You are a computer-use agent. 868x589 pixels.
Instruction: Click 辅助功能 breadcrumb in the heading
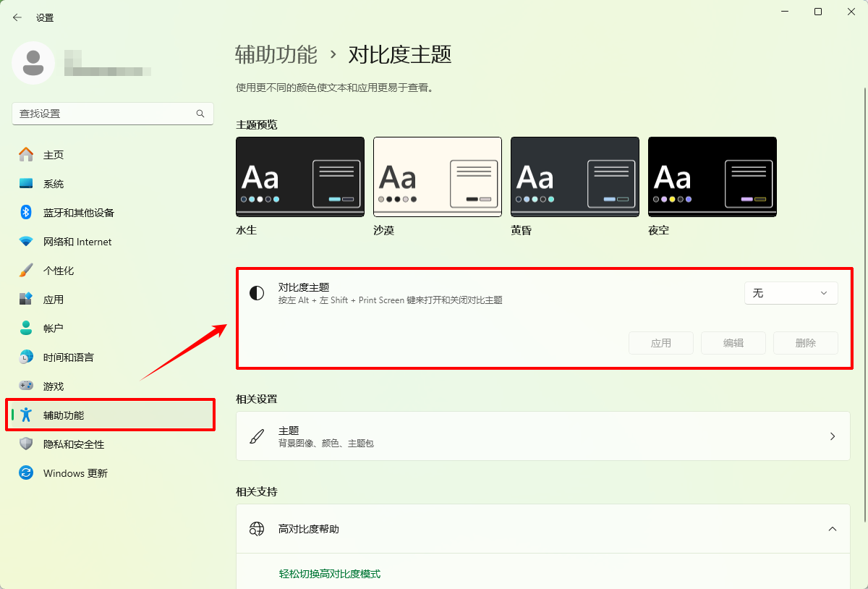(x=276, y=55)
